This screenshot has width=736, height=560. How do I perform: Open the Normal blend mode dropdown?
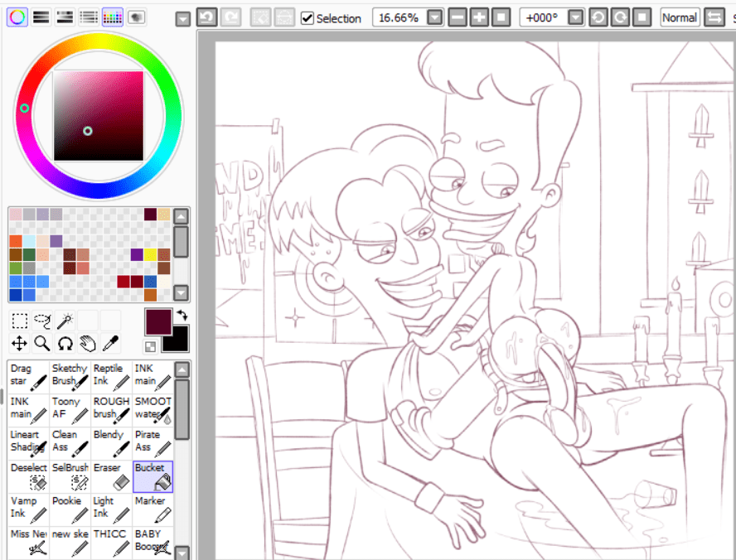(680, 17)
